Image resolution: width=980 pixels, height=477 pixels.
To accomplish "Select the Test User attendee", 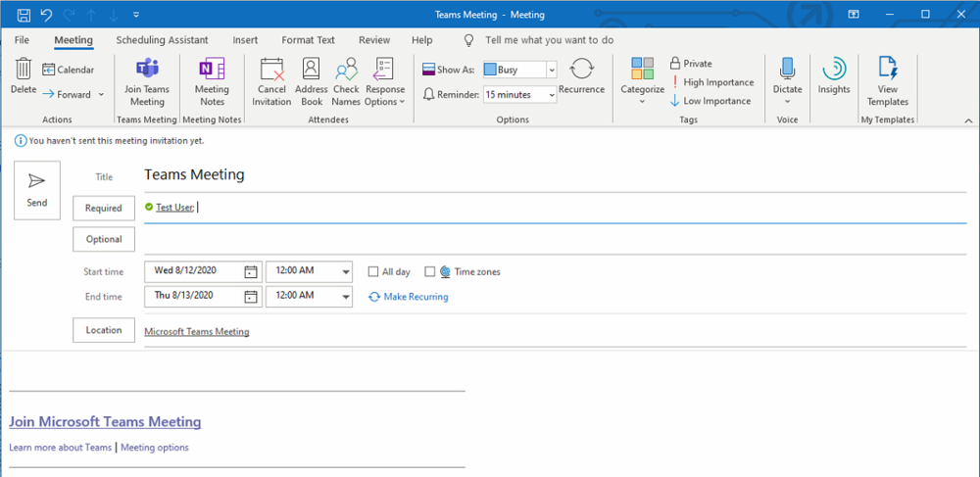I will (x=174, y=208).
